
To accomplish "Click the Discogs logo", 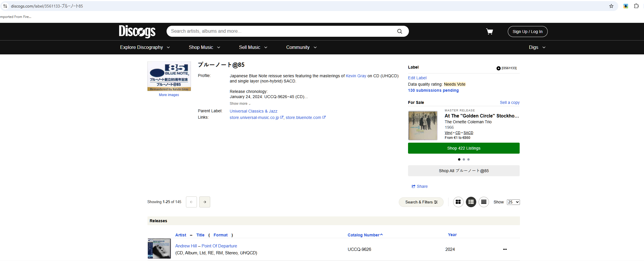I will tap(137, 31).
